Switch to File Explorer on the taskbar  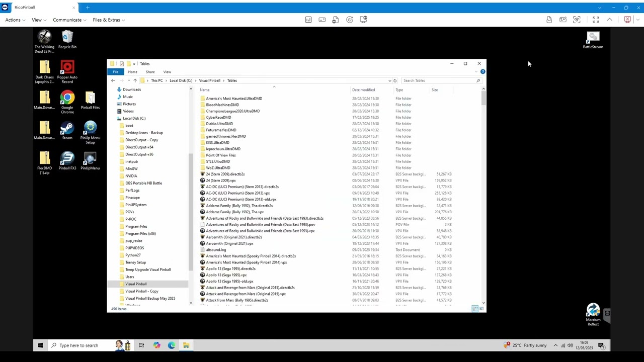[186, 345]
